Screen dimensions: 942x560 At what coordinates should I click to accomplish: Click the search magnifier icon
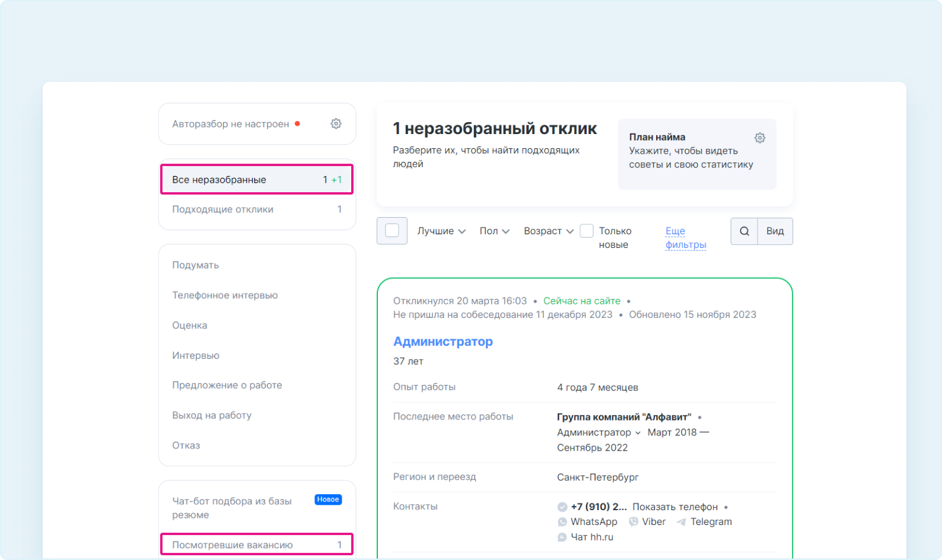(744, 231)
